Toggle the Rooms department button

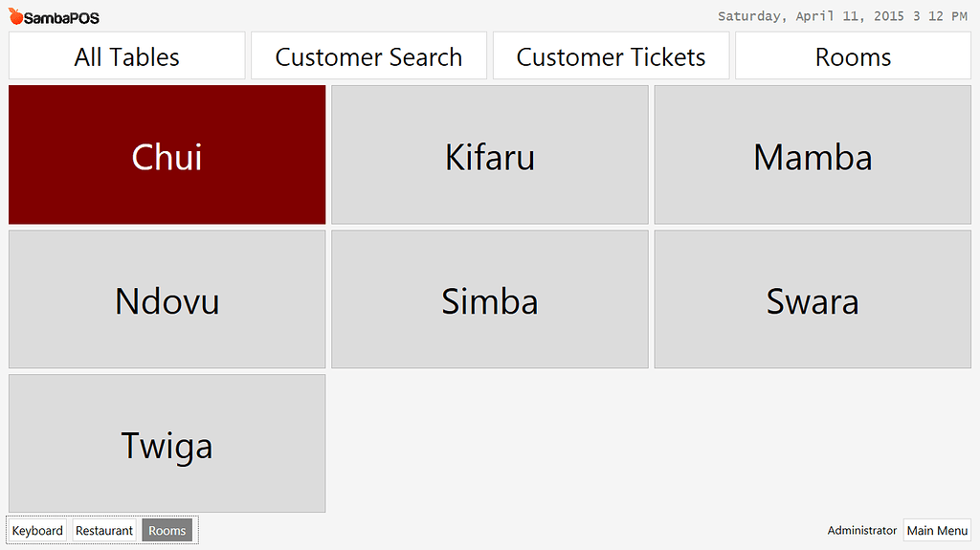(167, 531)
